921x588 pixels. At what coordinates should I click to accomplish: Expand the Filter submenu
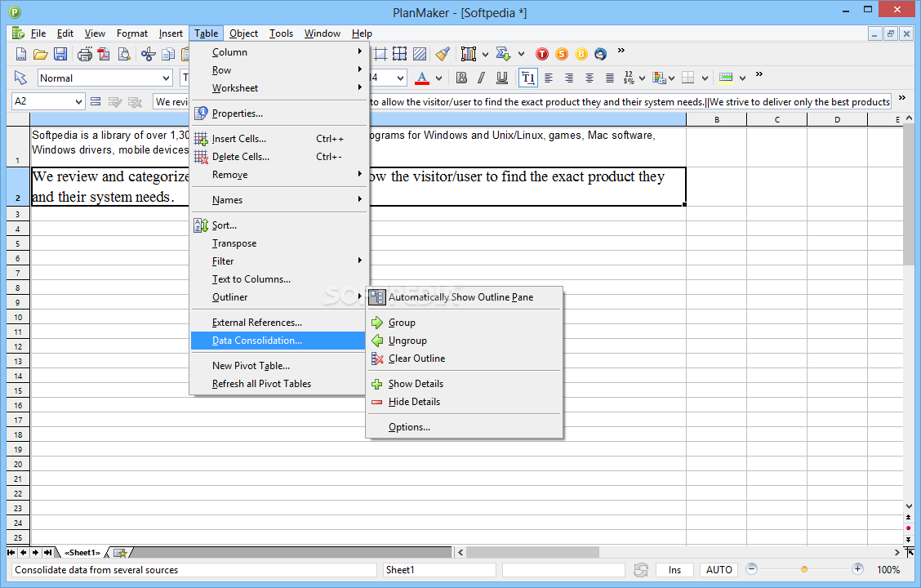(x=279, y=261)
